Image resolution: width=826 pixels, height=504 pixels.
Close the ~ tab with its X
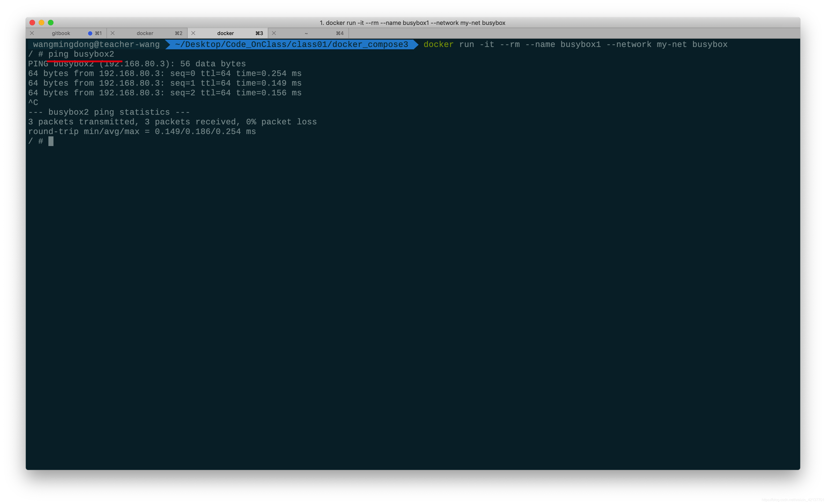pyautogui.click(x=274, y=33)
